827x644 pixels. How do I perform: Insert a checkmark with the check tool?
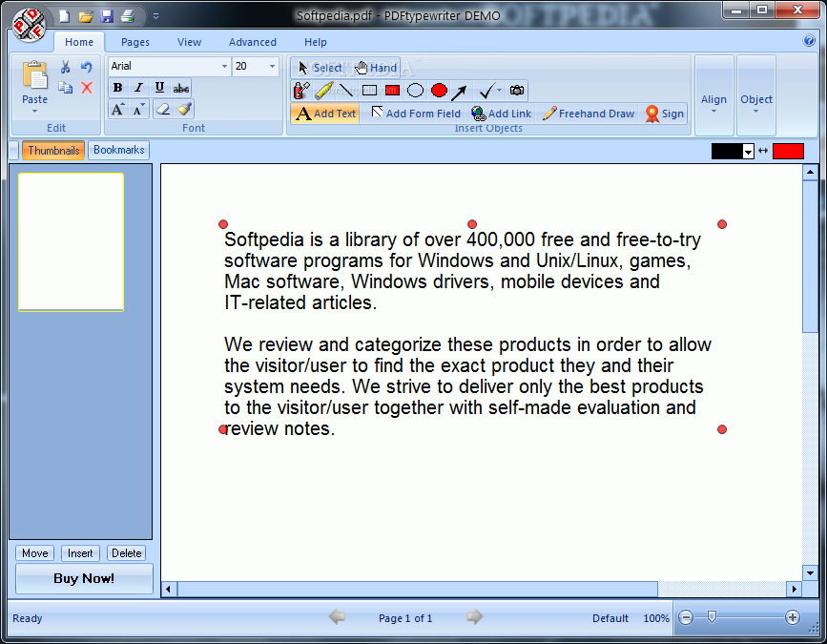486,91
